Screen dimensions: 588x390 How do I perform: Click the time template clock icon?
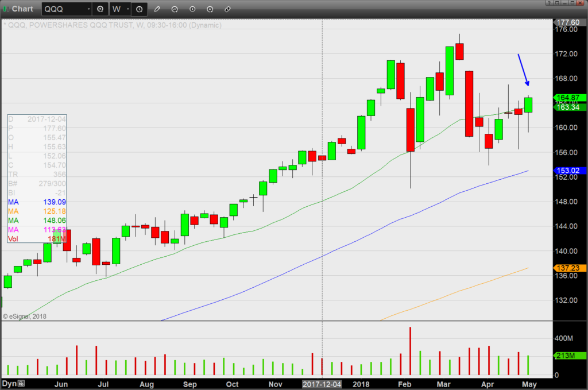(x=139, y=9)
